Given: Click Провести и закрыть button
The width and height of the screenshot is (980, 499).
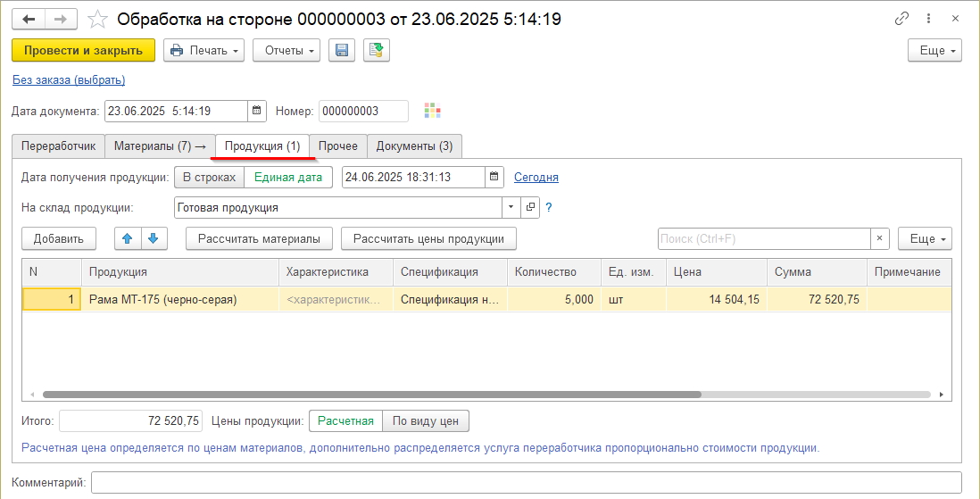Looking at the screenshot, I should (83, 51).
